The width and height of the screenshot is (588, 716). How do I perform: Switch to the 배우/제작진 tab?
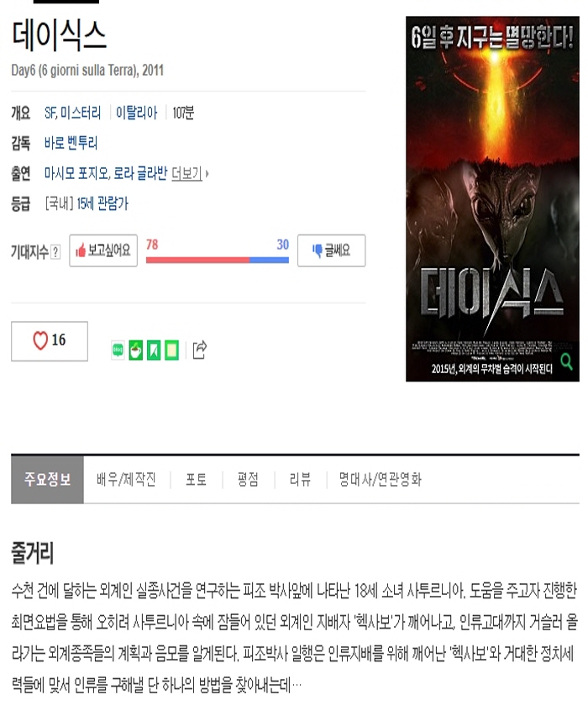point(127,480)
